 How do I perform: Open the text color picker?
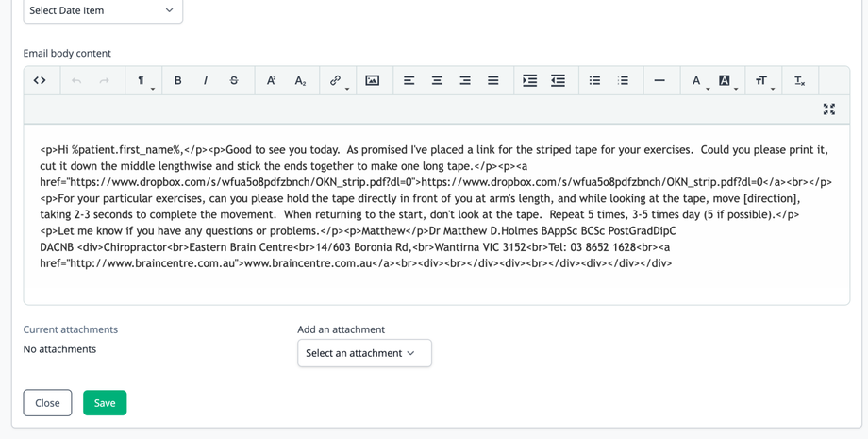[x=698, y=81]
